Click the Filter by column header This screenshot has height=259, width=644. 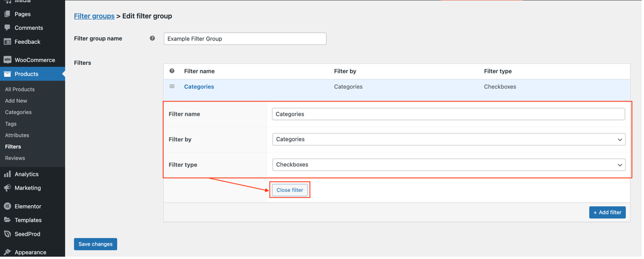tap(345, 71)
